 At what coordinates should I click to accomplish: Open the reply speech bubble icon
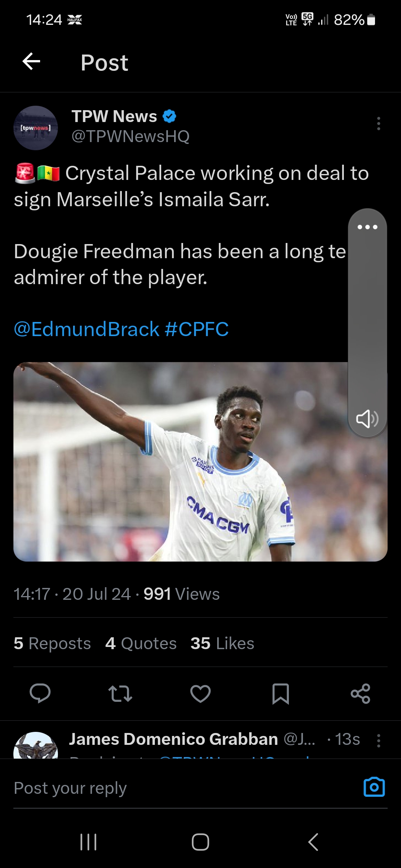[40, 693]
